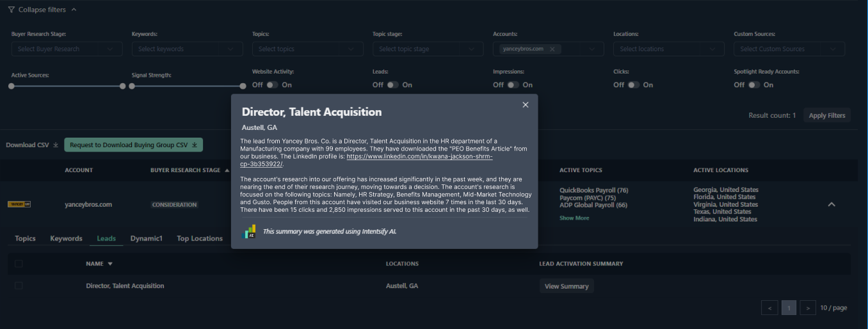868x329 pixels.
Task: Enable the Impressions toggle
Action: click(513, 84)
